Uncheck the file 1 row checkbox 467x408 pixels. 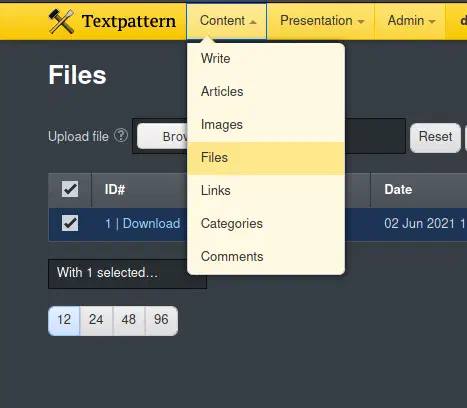tap(70, 223)
